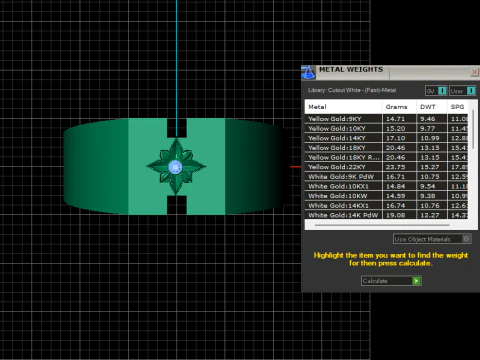Click the Calculate button

pos(391,281)
